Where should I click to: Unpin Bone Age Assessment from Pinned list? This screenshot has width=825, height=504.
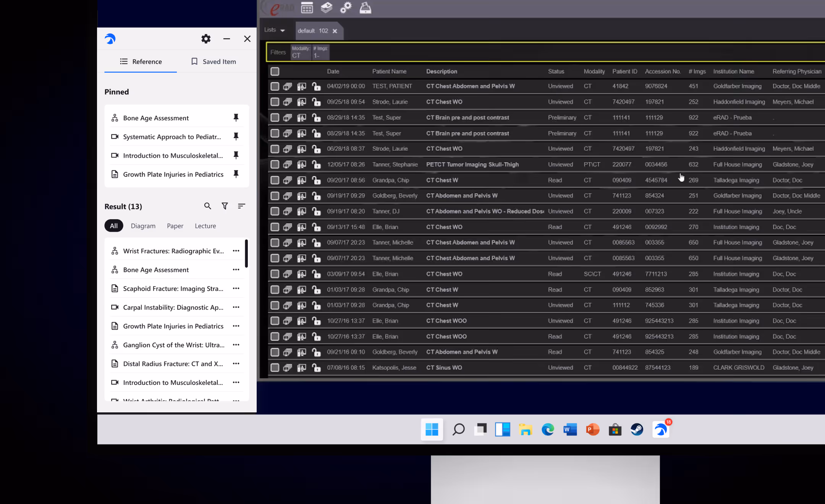click(x=236, y=118)
